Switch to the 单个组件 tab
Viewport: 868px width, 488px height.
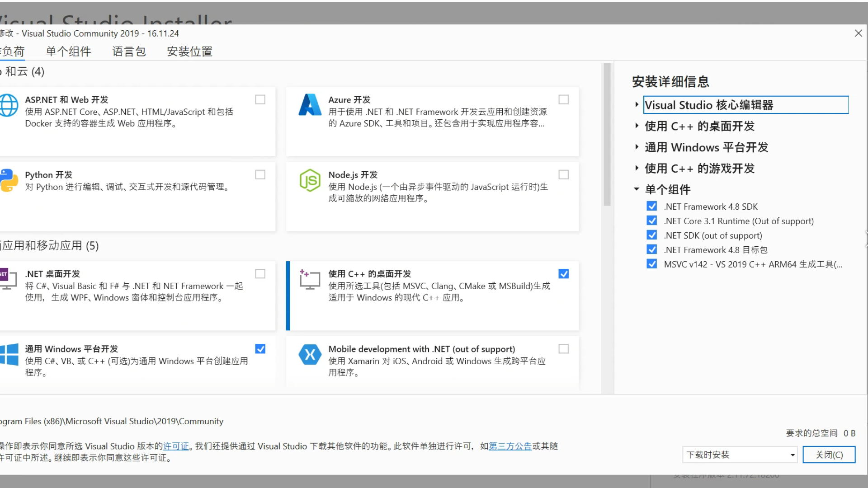click(68, 52)
